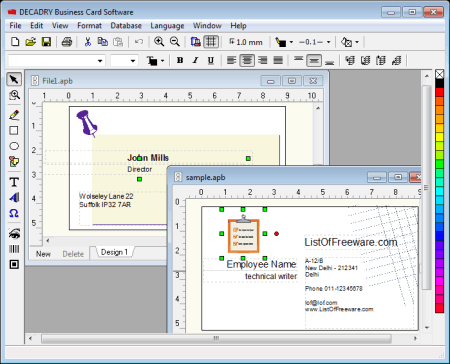Viewport: 450px width, 364px height.
Task: Open the Format menu
Action: 89,26
